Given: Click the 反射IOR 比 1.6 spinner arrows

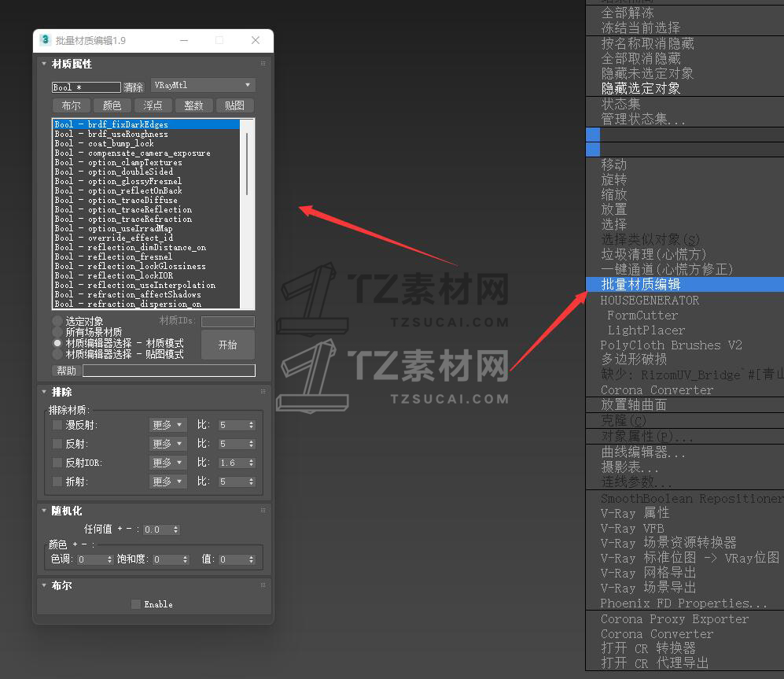Looking at the screenshot, I should coord(251,463).
